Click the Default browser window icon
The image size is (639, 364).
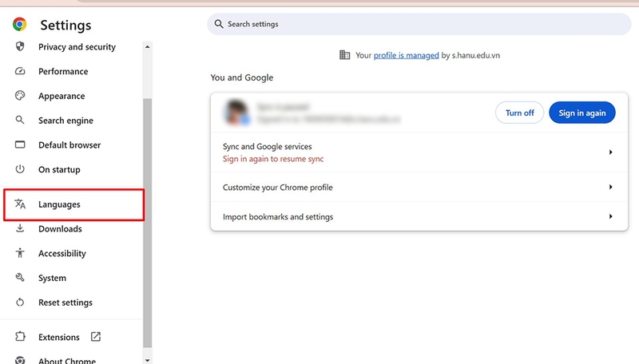coord(20,144)
